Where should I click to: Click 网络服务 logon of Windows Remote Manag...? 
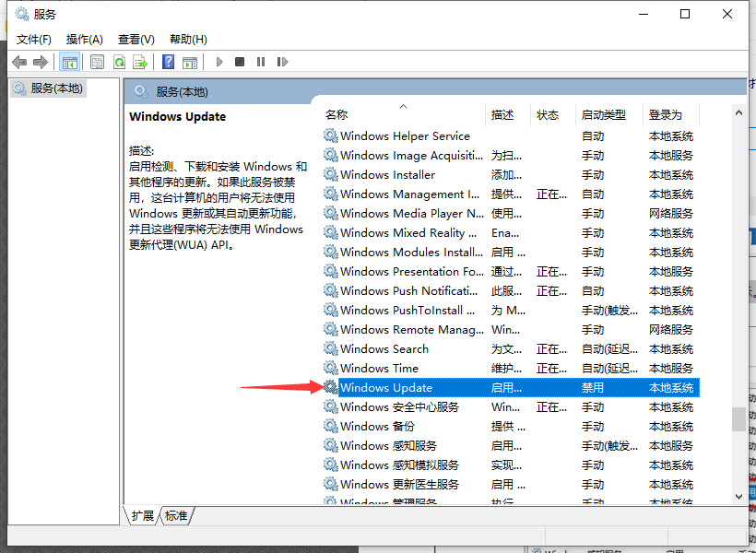pos(670,329)
